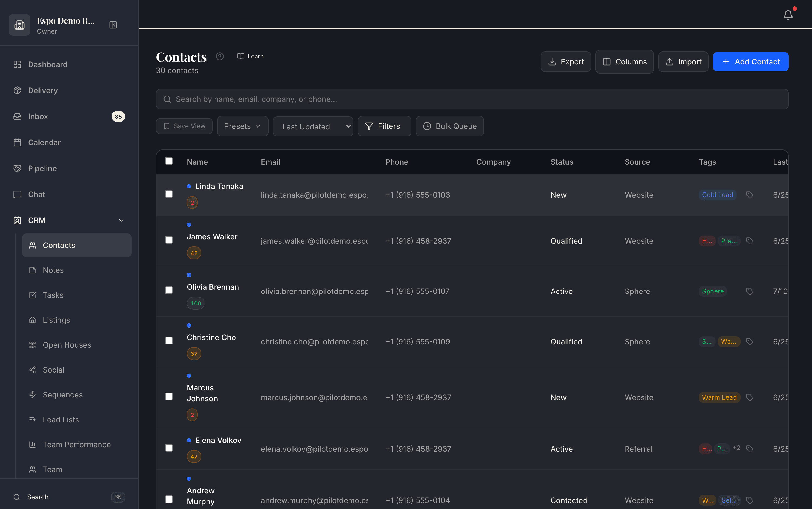Open Social under CRM
This screenshot has width=812, height=509.
click(x=77, y=370)
